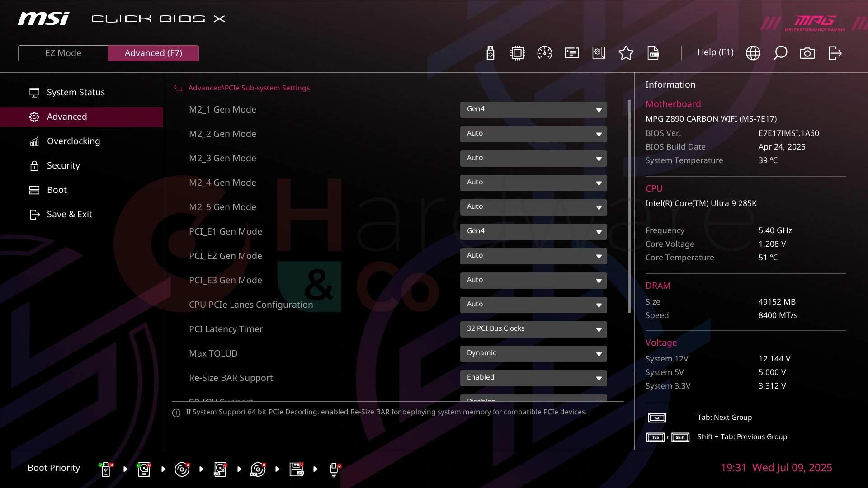Expand the PCI_E2 Gen Mode dropdown
This screenshot has width=868, height=488.
tap(533, 256)
